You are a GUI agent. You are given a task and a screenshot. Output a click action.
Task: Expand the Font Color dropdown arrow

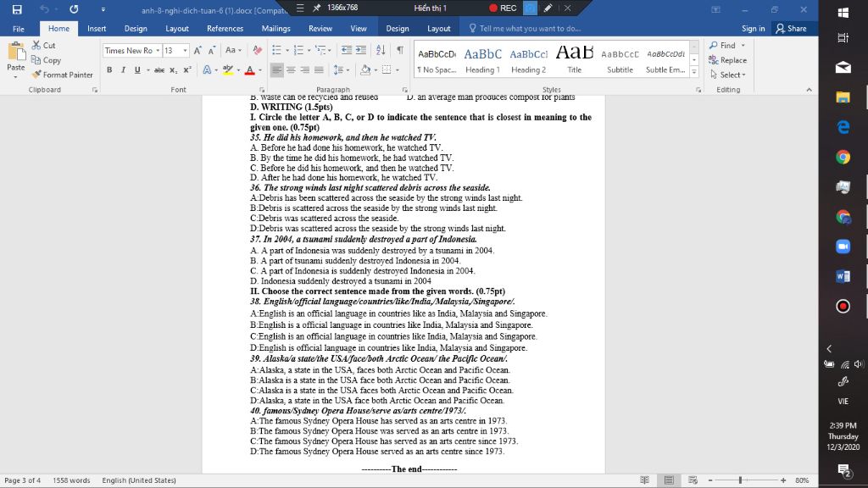[x=260, y=70]
